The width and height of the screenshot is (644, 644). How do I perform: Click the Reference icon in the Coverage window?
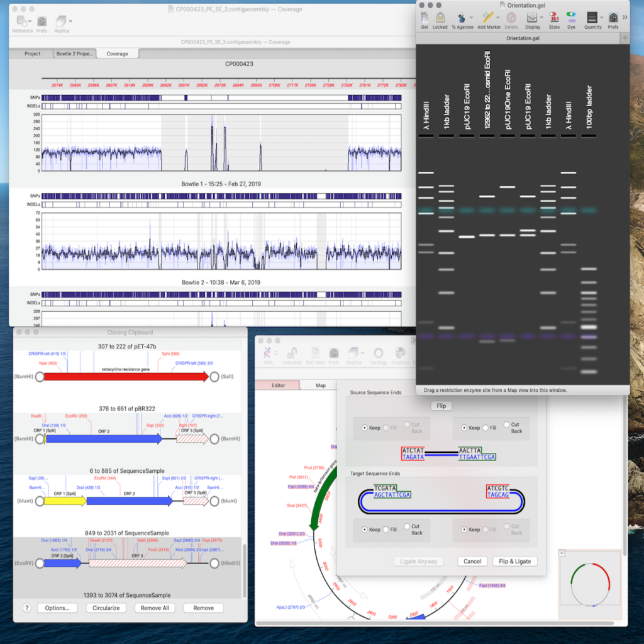click(x=21, y=21)
